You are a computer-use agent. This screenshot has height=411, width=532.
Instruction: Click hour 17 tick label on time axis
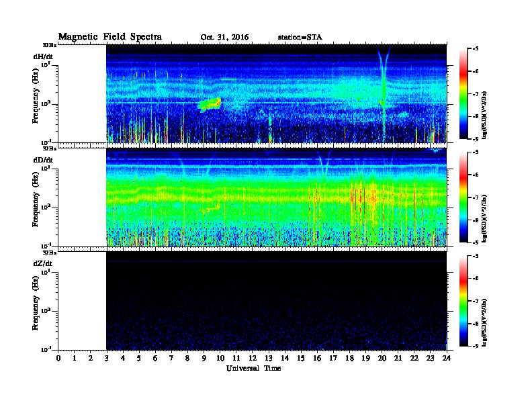coord(333,359)
